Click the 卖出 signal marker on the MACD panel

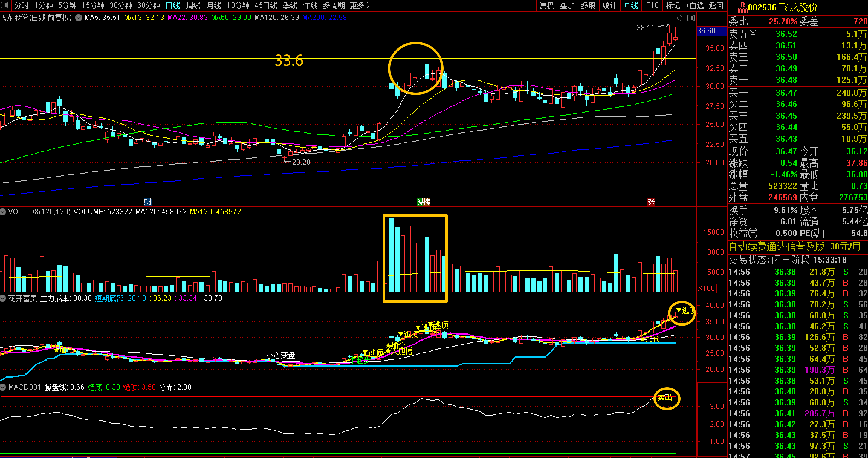[665, 397]
